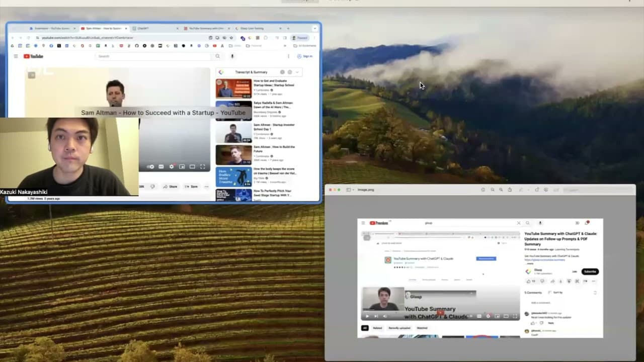Open the All Bookmarks folder
The image size is (644, 362).
coord(304,45)
